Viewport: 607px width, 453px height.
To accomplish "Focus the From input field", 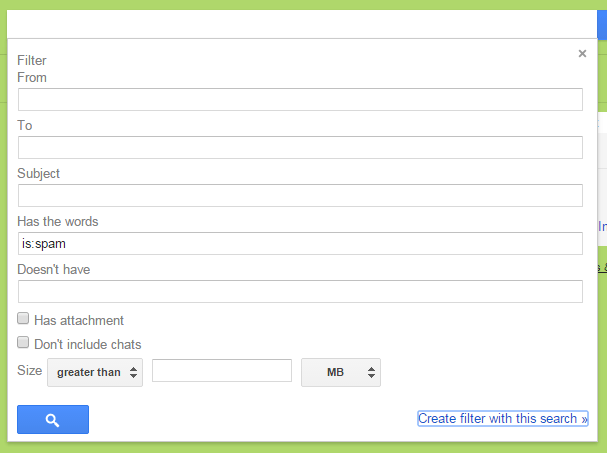I will tap(300, 99).
